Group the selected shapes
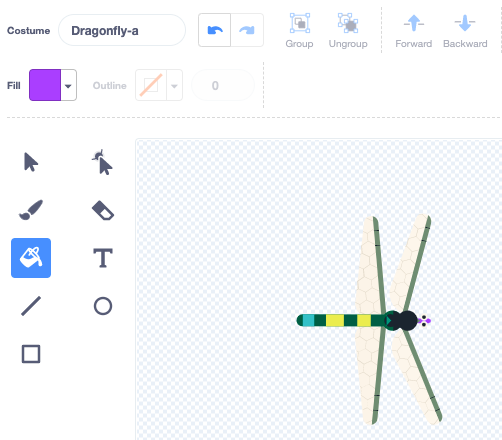The height and width of the screenshot is (440, 502). pos(299,31)
